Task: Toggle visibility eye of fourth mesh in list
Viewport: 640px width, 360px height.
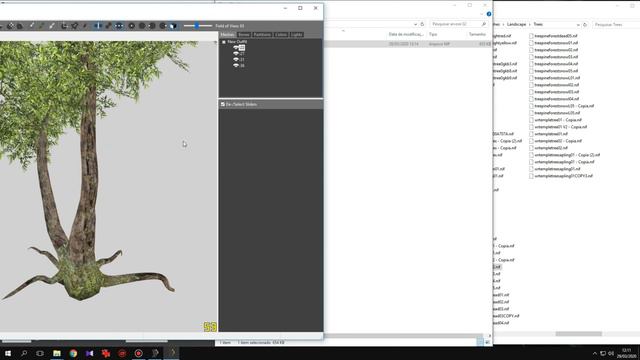Action: pos(236,65)
